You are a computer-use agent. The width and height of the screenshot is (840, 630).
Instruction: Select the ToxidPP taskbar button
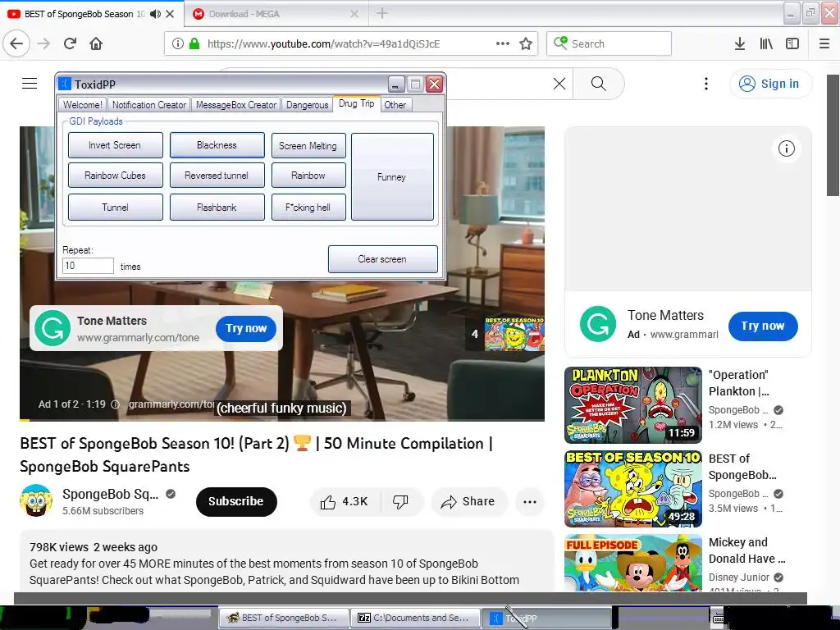tap(546, 618)
